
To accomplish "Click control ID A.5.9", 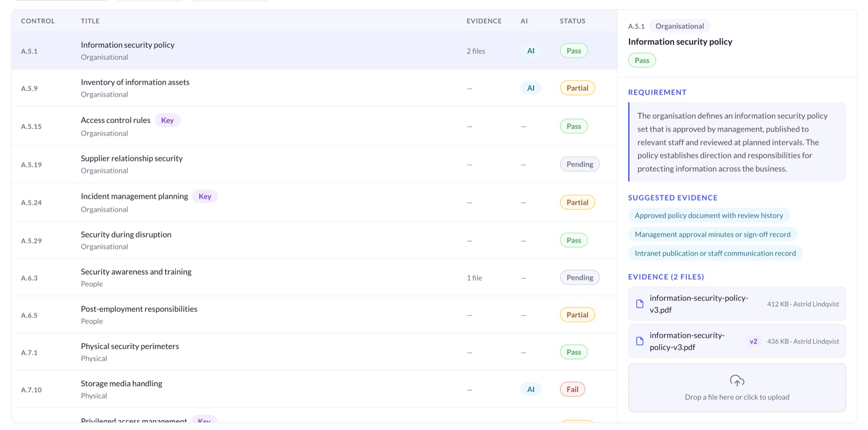I will tap(29, 88).
